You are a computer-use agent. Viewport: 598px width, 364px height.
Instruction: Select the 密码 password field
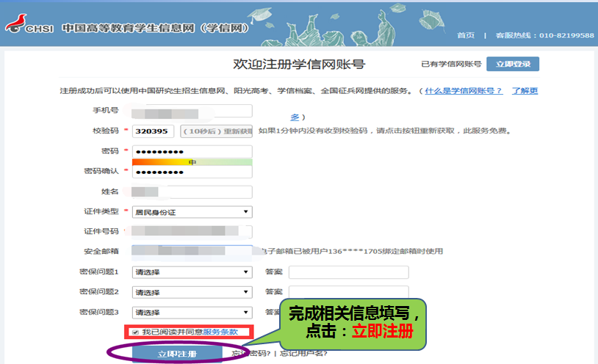click(x=191, y=151)
